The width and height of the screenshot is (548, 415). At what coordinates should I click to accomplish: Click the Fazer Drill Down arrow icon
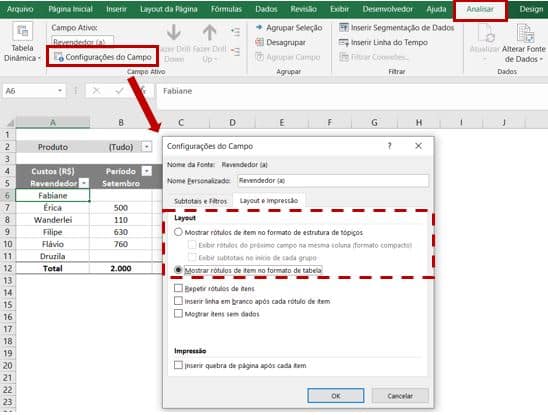pyautogui.click(x=174, y=32)
